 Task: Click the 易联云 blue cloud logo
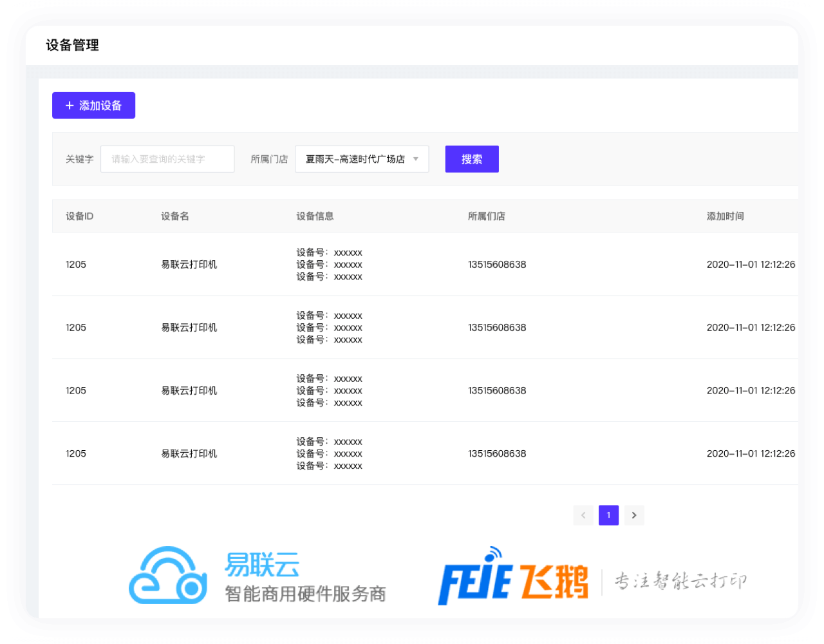(168, 575)
